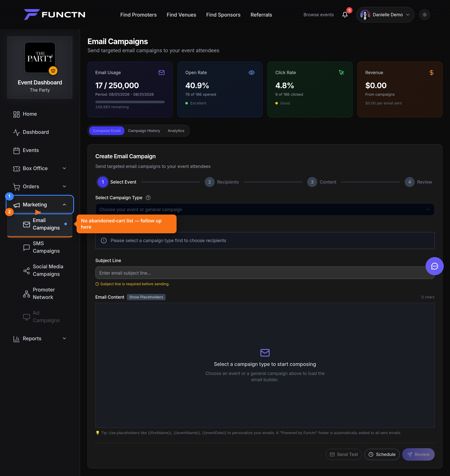Click the Email Usage envelope icon

coord(161,73)
